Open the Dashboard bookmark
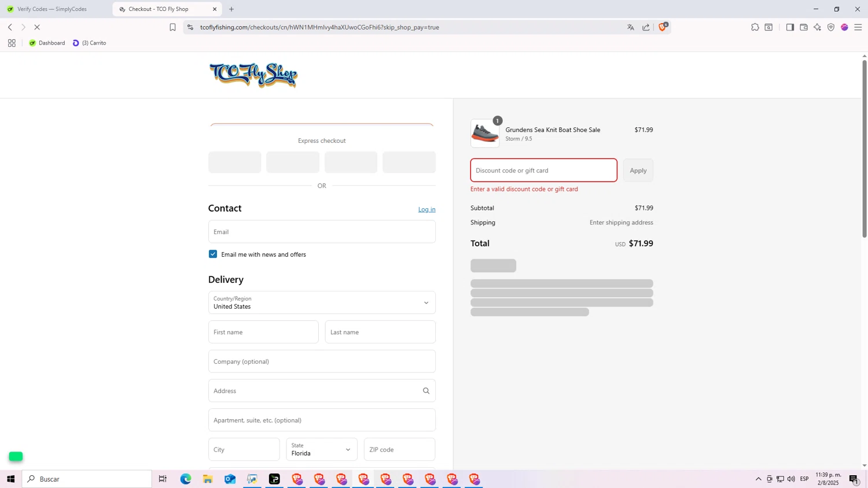 tap(47, 43)
